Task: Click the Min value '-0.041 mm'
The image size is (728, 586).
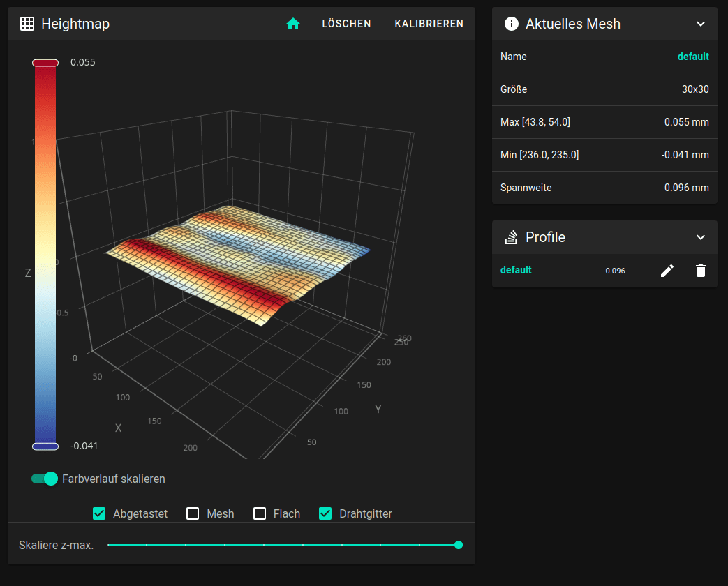Action: coord(685,155)
